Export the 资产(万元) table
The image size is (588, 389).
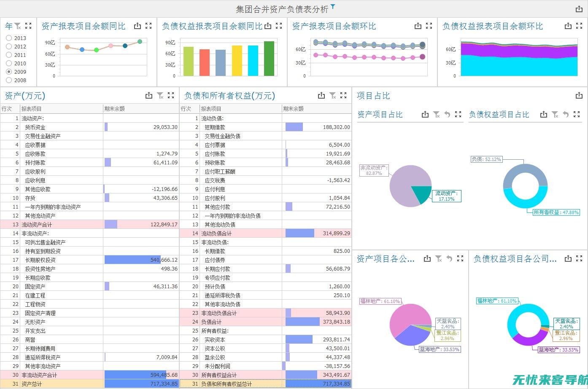(x=149, y=96)
